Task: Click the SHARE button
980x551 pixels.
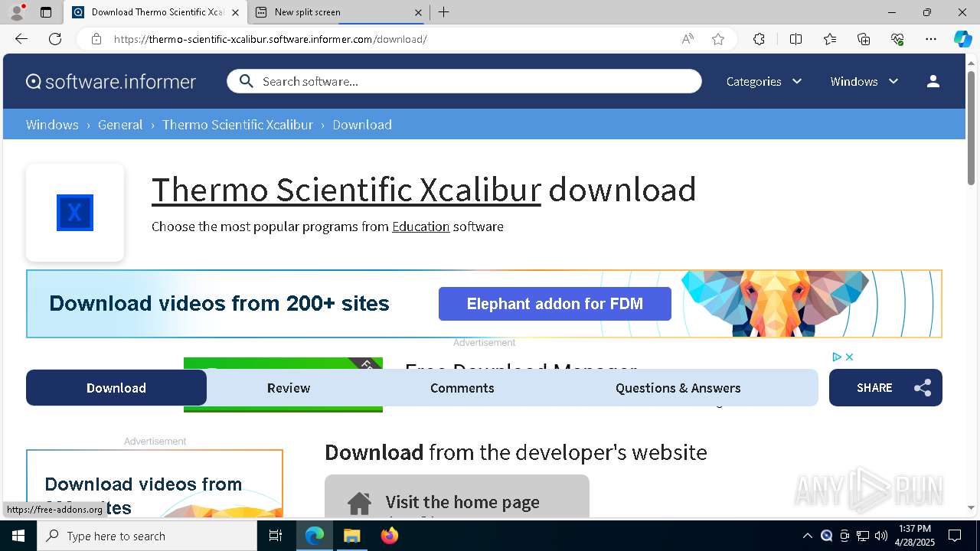Action: click(886, 388)
